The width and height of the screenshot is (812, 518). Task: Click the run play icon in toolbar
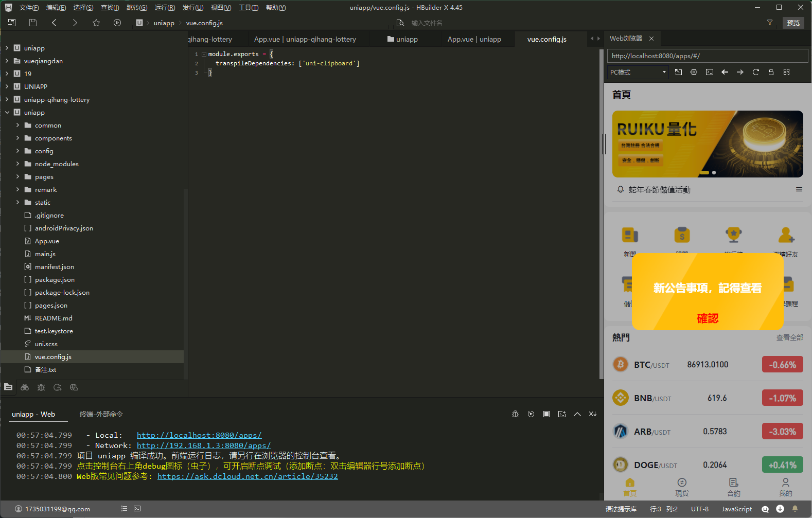tap(117, 23)
